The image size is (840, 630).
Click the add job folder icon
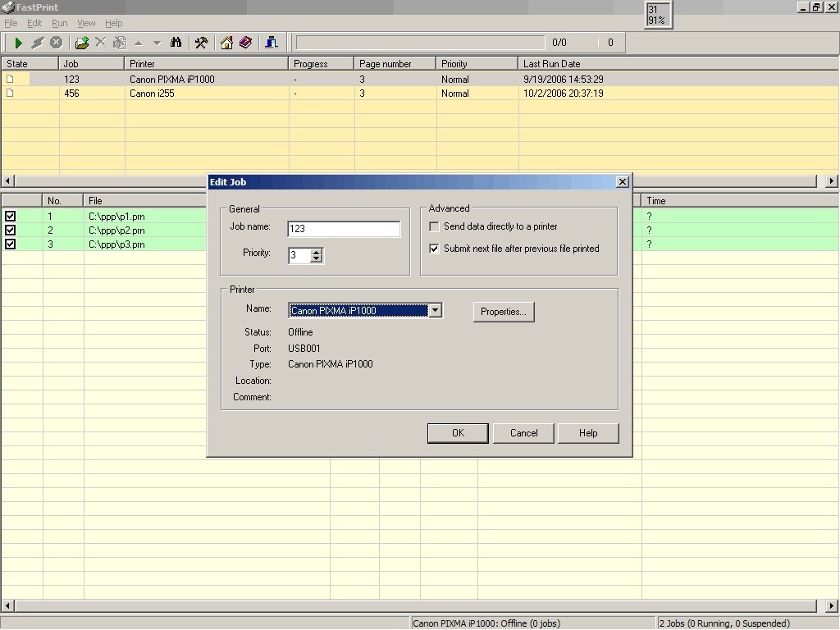[81, 43]
